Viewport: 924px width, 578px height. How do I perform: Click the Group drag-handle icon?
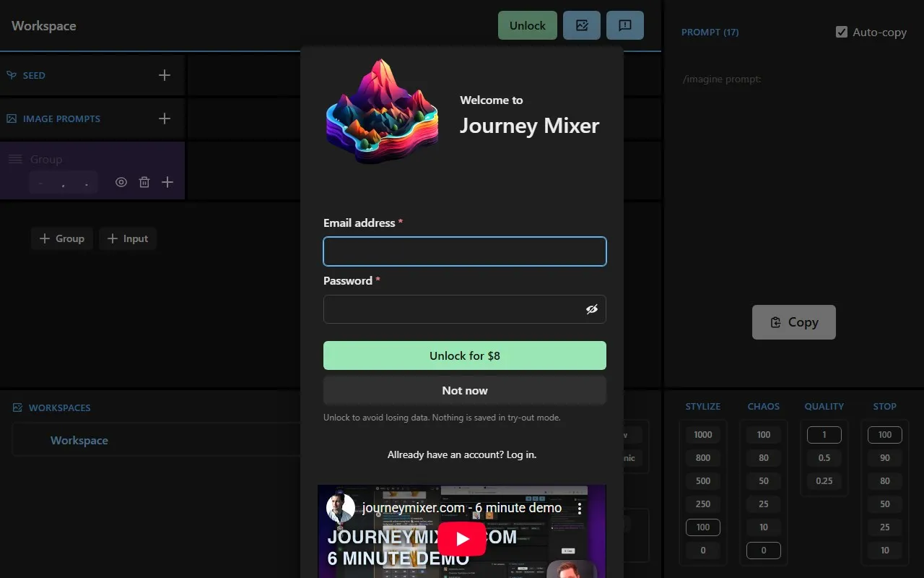coord(14,159)
